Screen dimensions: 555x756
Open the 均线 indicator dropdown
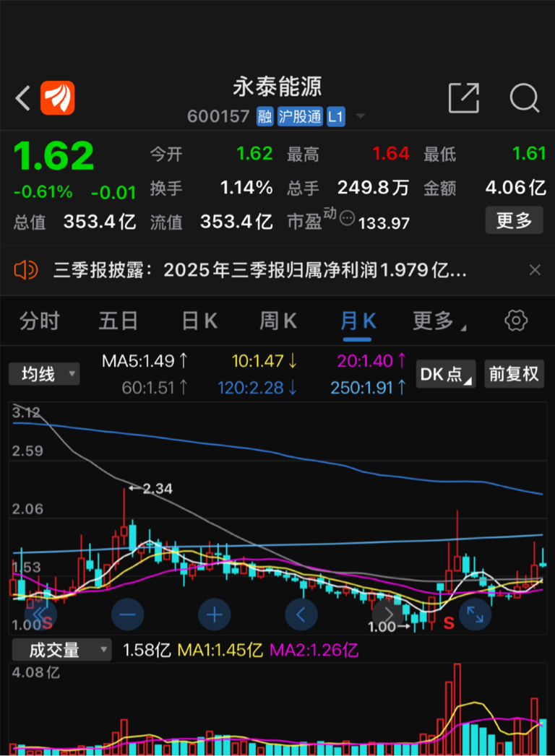44,373
